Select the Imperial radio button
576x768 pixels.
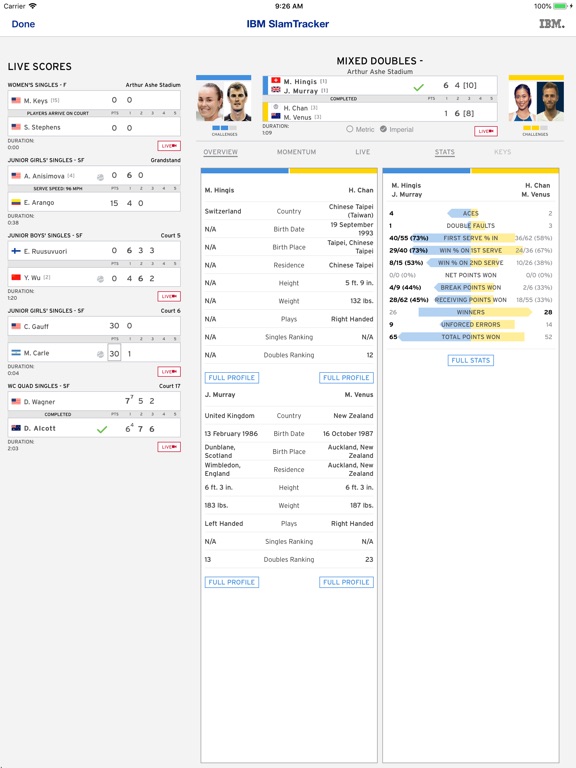[384, 129]
